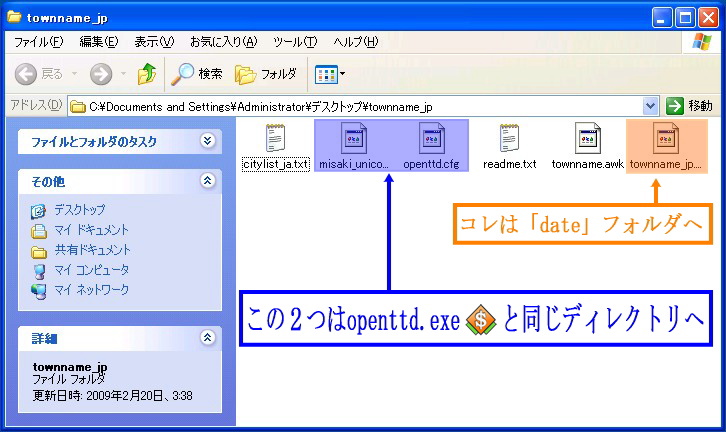
Task: Open the view mode dropdown button
Action: (x=330, y=74)
